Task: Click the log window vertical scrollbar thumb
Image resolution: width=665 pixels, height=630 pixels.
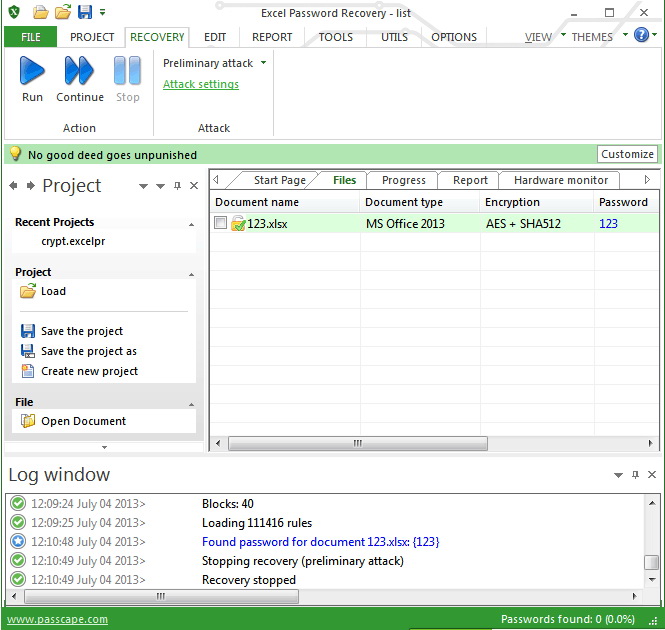Action: pos(651,562)
